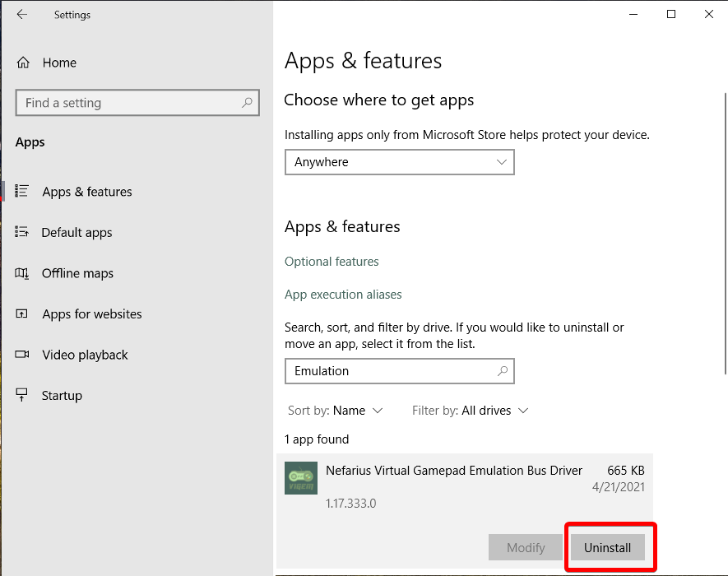Click the search icon in Emulation search box
This screenshot has height=576, width=728.
point(503,370)
